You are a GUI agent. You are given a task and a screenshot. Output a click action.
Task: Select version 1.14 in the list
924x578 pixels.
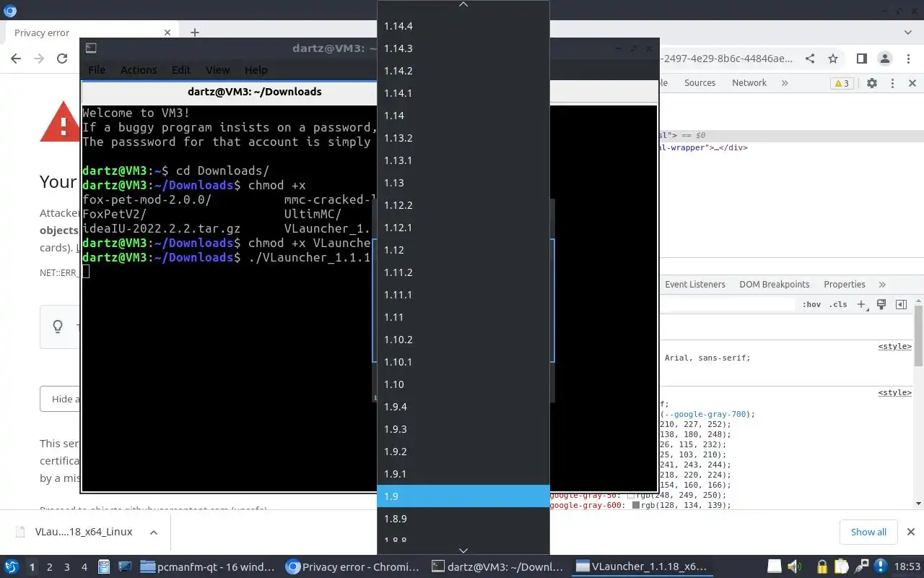pos(463,116)
